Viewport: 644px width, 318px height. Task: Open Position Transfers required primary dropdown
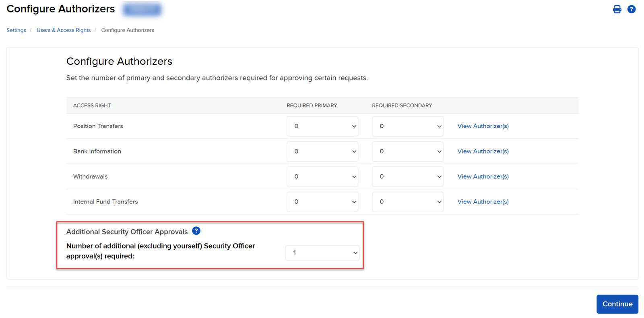322,126
